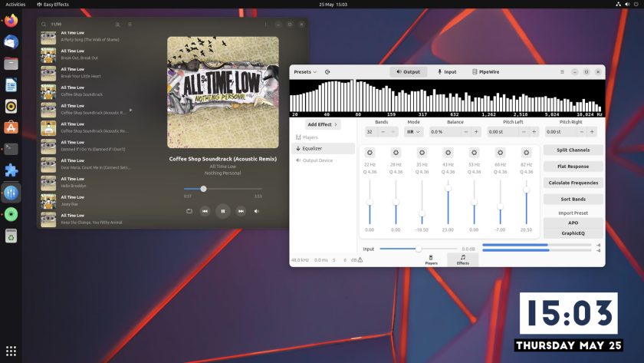Decrease the Balance value
The height and width of the screenshot is (363, 644).
click(466, 132)
